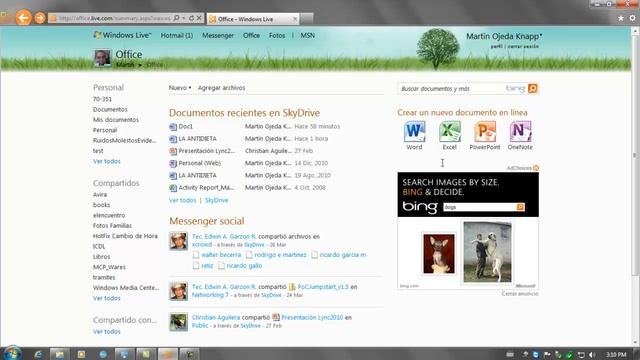
Task: Click the Presentación Lync2... PowerPoint file icon
Action: pyautogui.click(x=173, y=151)
